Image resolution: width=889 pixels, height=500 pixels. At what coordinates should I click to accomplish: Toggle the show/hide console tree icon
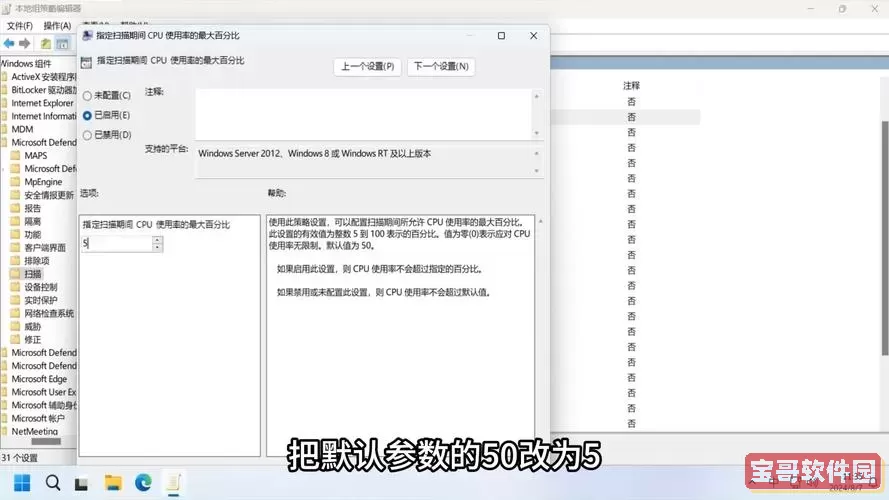click(x=62, y=44)
